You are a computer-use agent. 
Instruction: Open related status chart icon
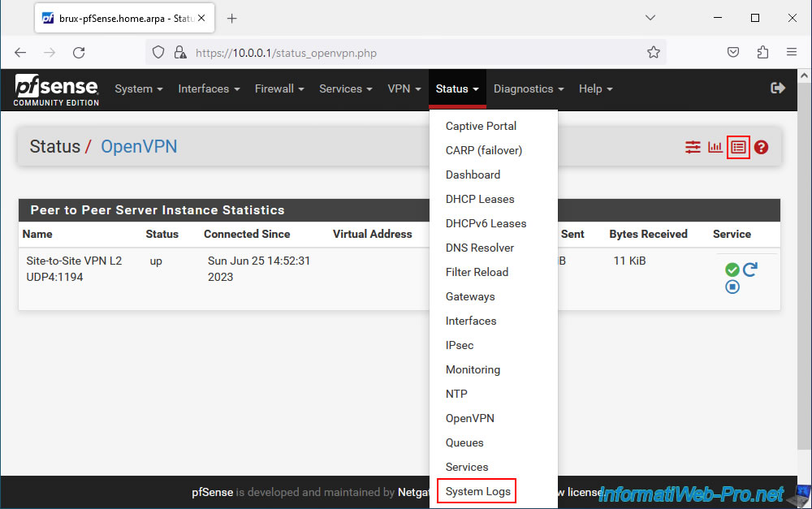(x=715, y=148)
